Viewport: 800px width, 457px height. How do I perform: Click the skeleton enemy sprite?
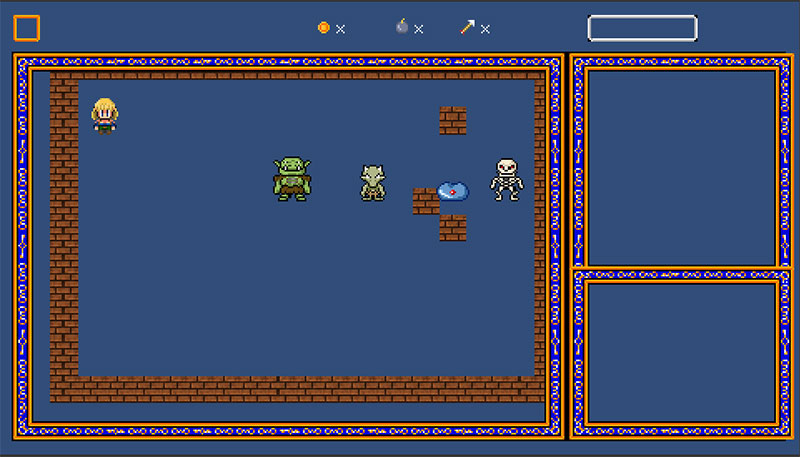pyautogui.click(x=507, y=180)
